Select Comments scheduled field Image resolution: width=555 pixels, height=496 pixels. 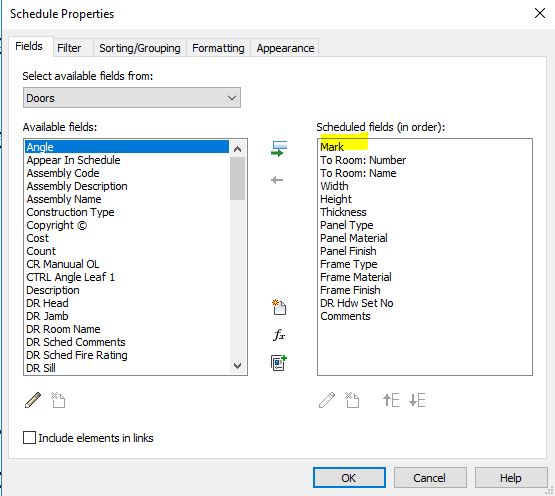(x=425, y=316)
